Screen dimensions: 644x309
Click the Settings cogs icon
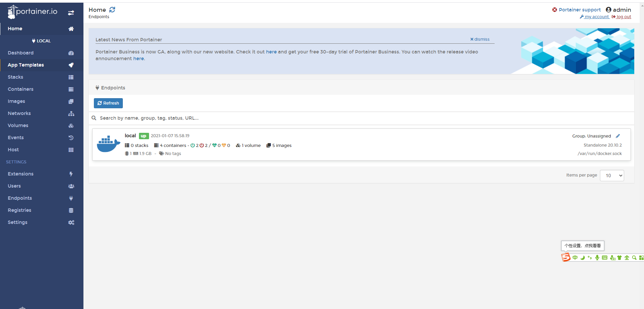click(71, 223)
